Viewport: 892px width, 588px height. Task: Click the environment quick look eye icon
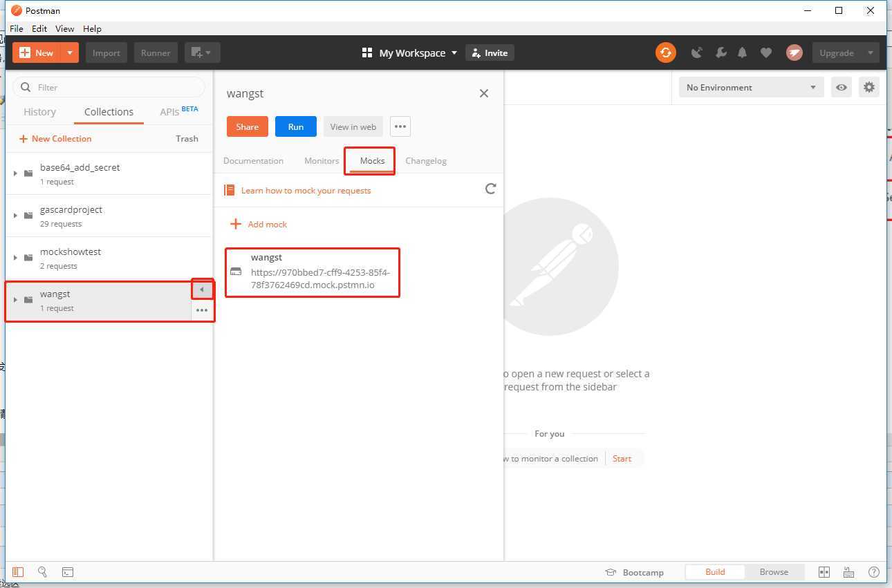click(842, 88)
